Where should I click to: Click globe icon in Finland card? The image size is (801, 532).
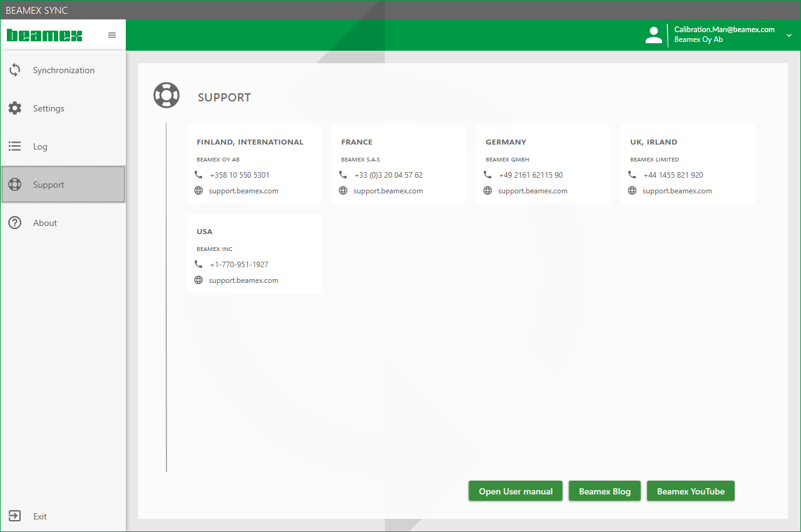(x=198, y=190)
